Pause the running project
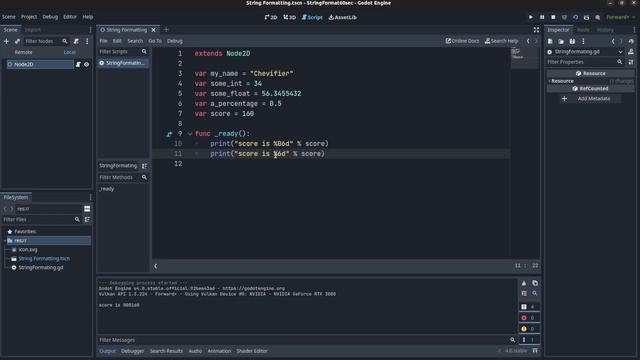The image size is (640, 360). (542, 17)
